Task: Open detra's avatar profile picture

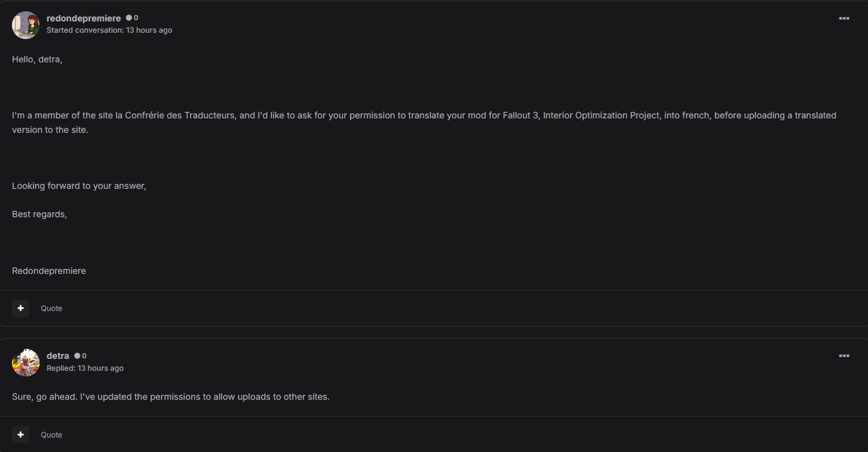Action: click(x=26, y=363)
